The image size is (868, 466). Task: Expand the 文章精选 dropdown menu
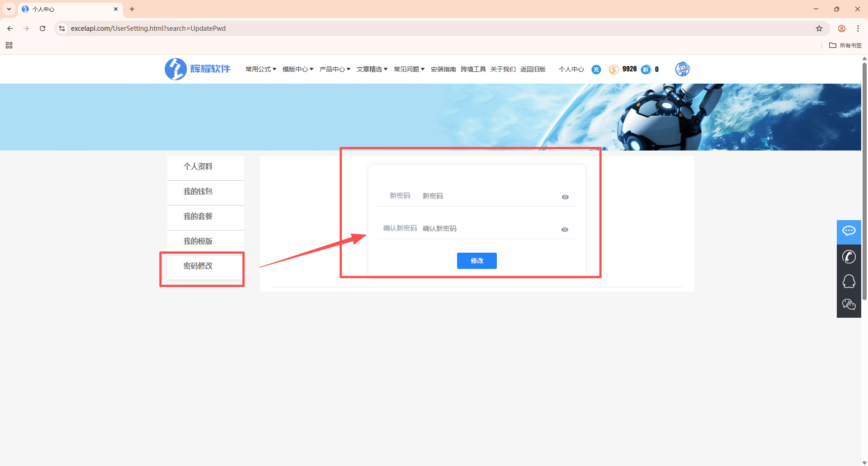click(x=372, y=69)
